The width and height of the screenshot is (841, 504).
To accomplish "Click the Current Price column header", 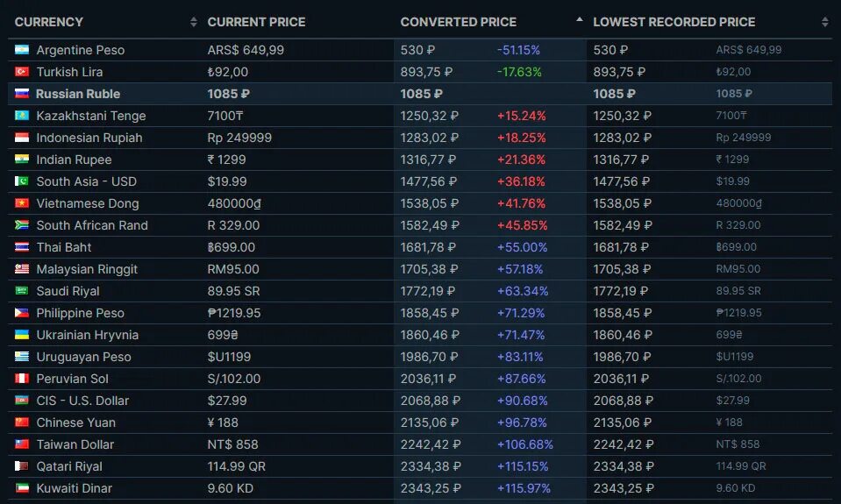I will [x=256, y=22].
